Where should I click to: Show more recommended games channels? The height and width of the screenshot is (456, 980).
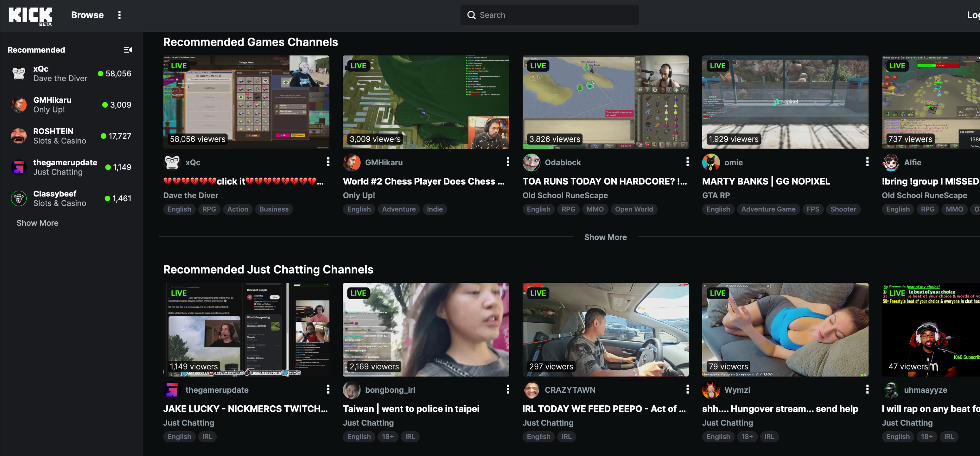[605, 237]
